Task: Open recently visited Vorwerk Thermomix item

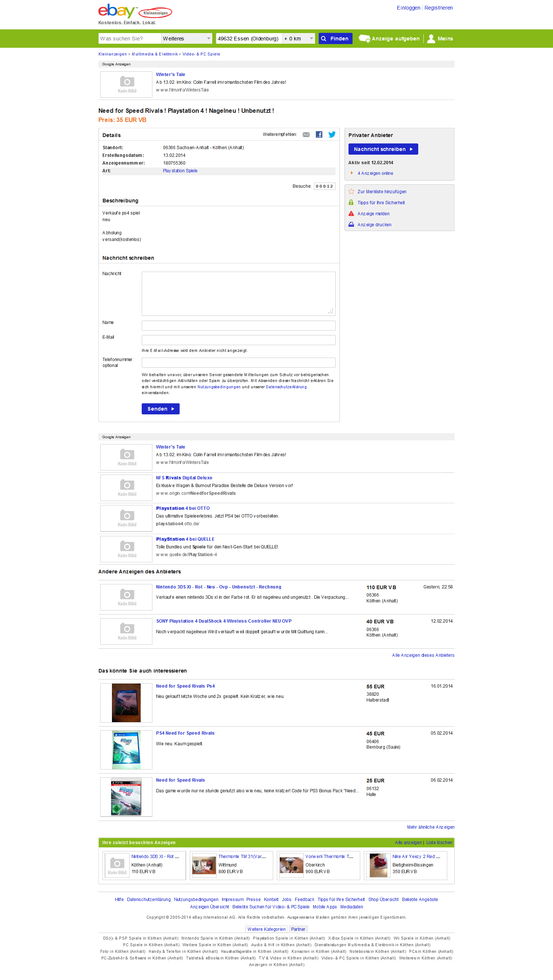Action: click(329, 857)
